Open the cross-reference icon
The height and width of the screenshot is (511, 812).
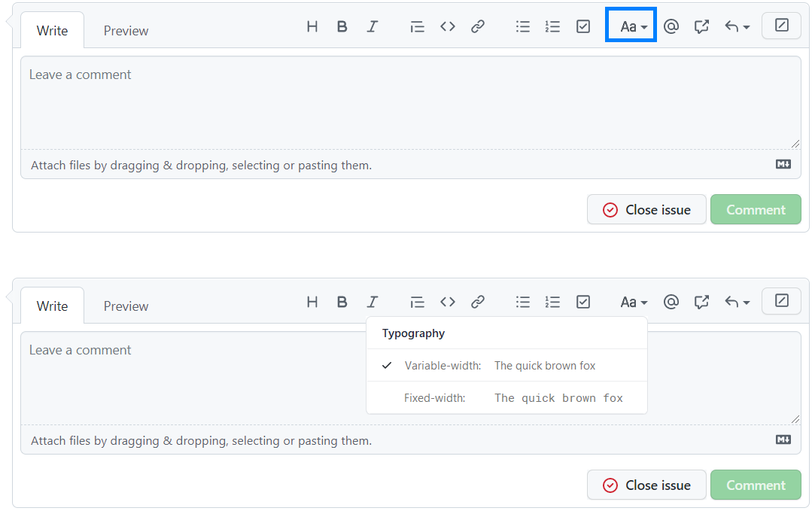[701, 26]
